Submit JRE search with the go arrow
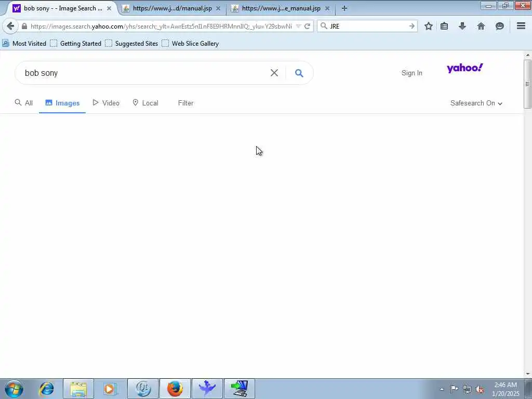 tap(411, 26)
